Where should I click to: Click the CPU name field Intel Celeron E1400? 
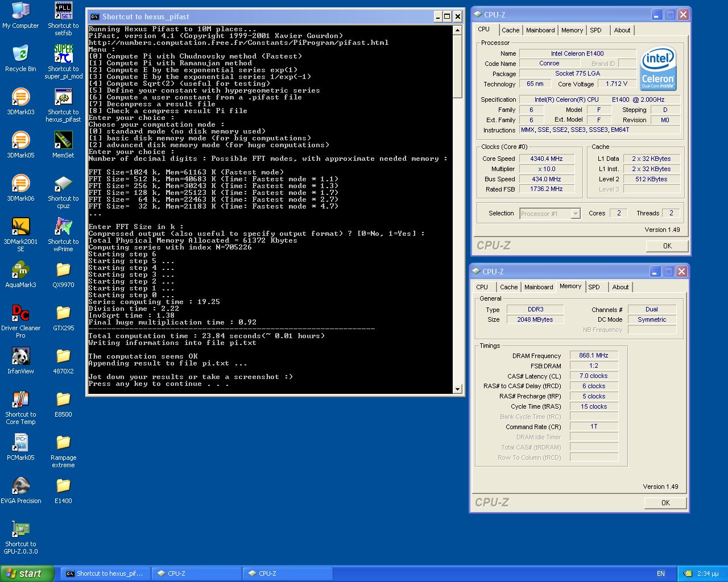pyautogui.click(x=577, y=53)
